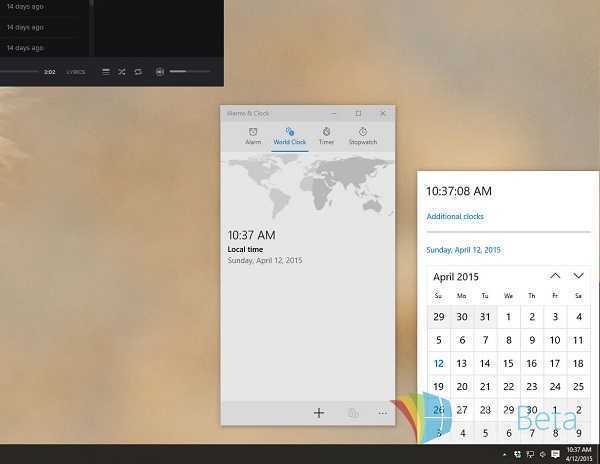Select 31 in the calendar
Image resolution: width=600 pixels, height=464 pixels.
coord(485,317)
